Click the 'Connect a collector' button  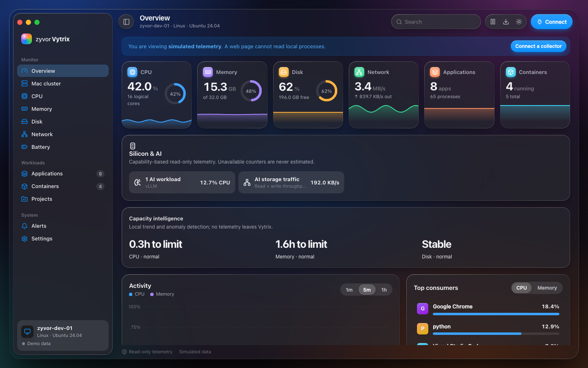coord(539,46)
